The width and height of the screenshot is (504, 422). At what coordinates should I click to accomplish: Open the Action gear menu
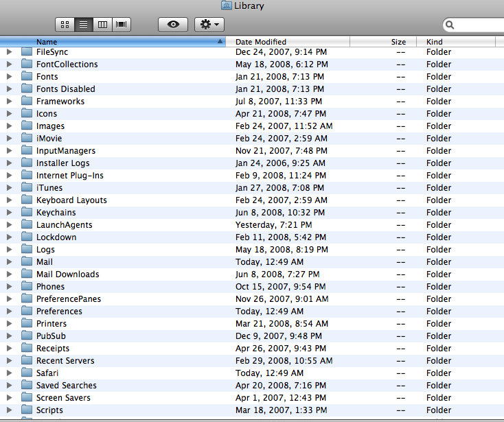pyautogui.click(x=209, y=25)
